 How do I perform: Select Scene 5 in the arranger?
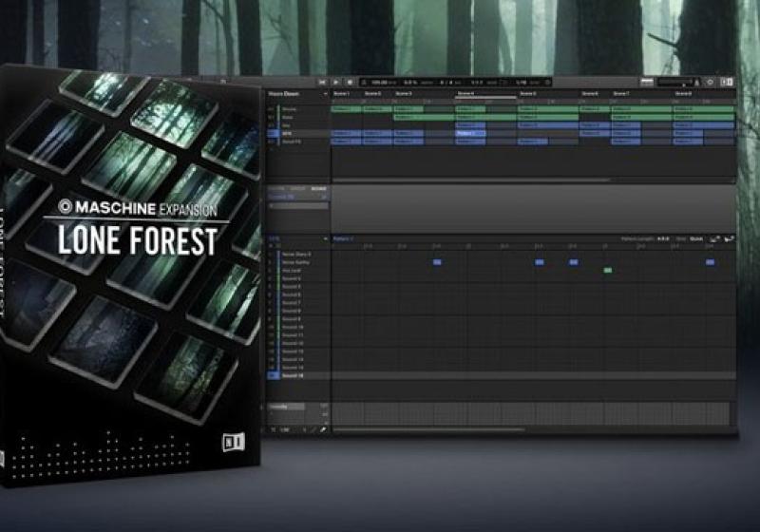[x=528, y=93]
